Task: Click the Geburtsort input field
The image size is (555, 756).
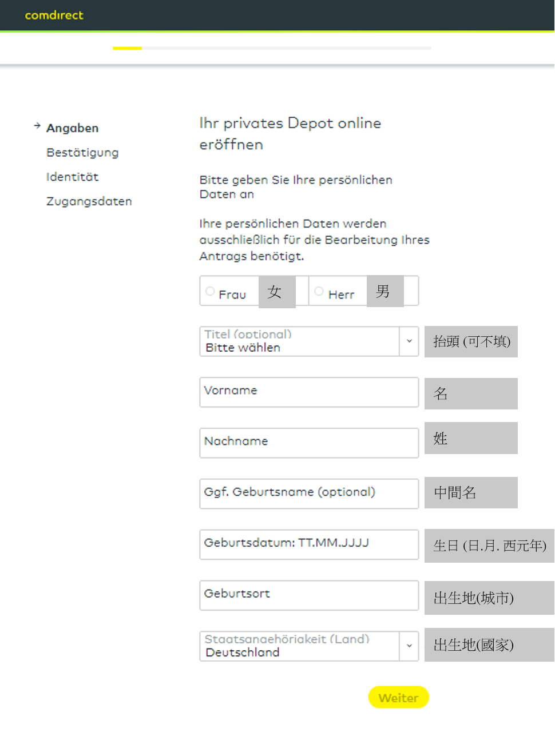Action: pos(309,595)
